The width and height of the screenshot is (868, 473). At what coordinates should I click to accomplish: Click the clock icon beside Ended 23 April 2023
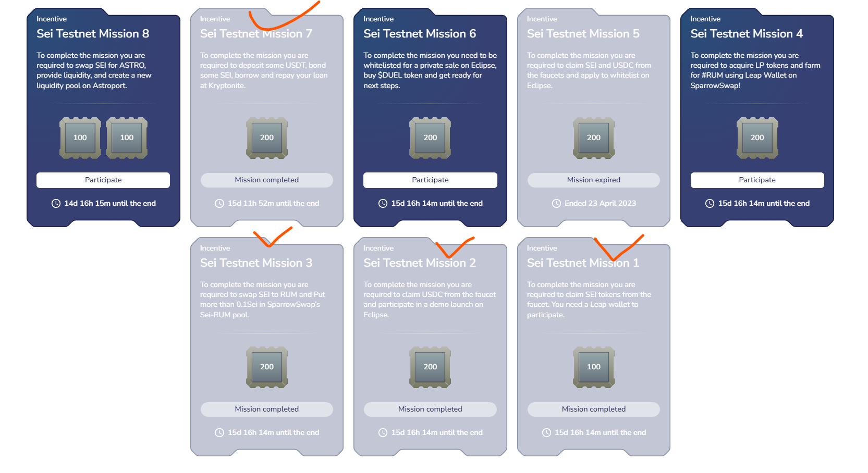[556, 204]
